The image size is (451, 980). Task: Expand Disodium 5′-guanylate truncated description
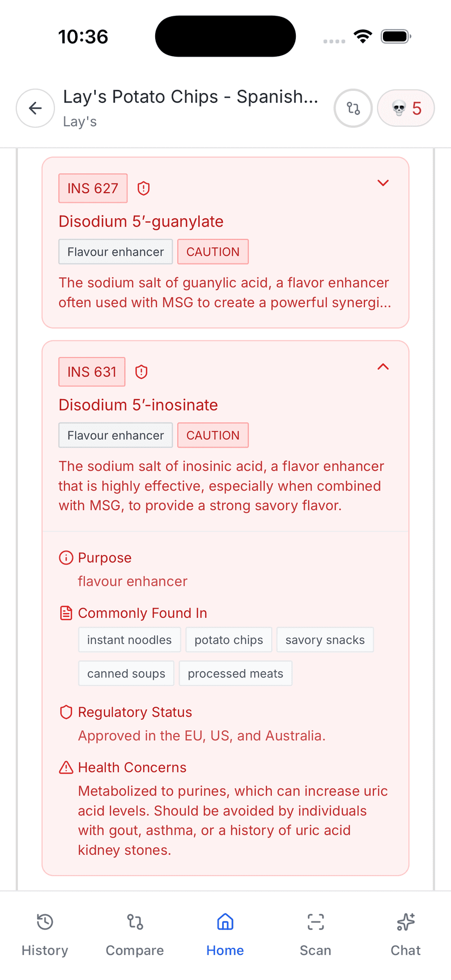pos(225,293)
